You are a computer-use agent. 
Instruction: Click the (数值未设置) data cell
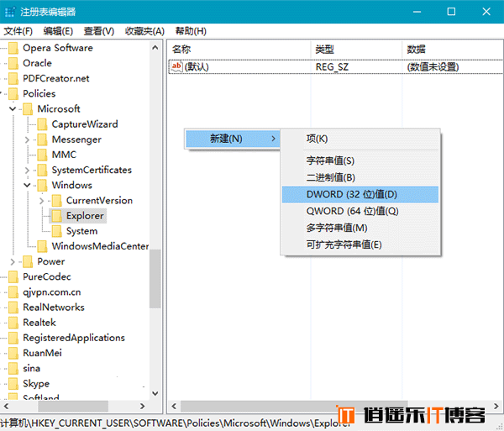433,67
